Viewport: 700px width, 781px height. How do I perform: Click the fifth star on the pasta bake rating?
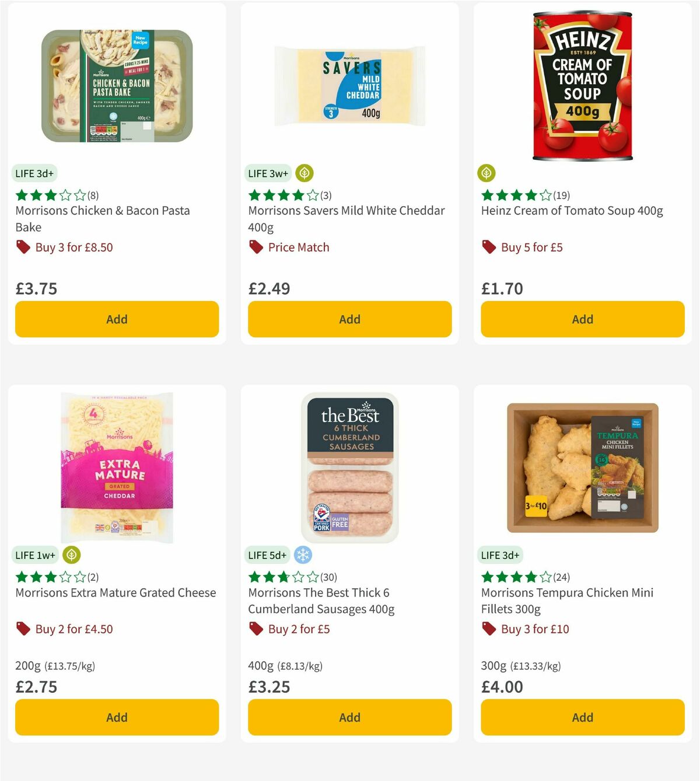pyautogui.click(x=79, y=195)
